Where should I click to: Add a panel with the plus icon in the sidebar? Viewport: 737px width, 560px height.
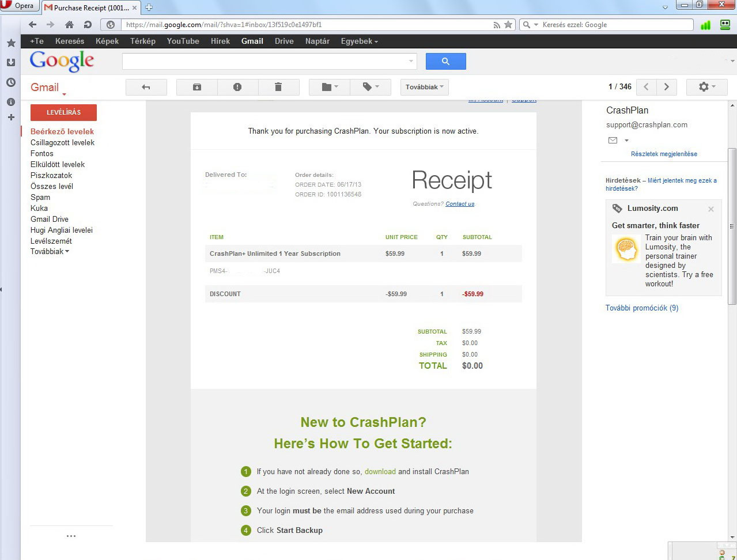pyautogui.click(x=10, y=118)
